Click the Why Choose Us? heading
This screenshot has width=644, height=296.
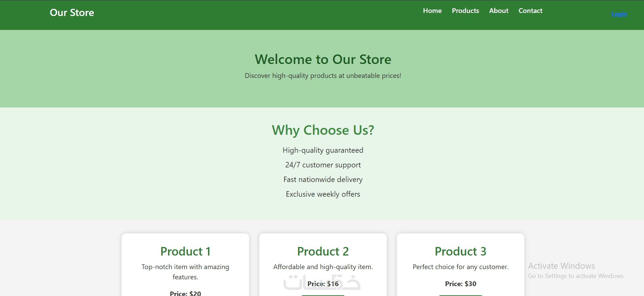(x=323, y=130)
